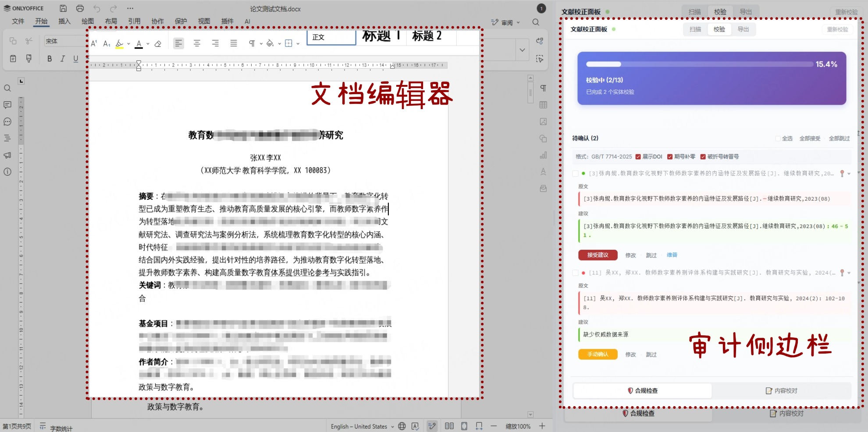Paste with the clipboard icon
Viewport: 868px width, 432px height.
[x=13, y=58]
